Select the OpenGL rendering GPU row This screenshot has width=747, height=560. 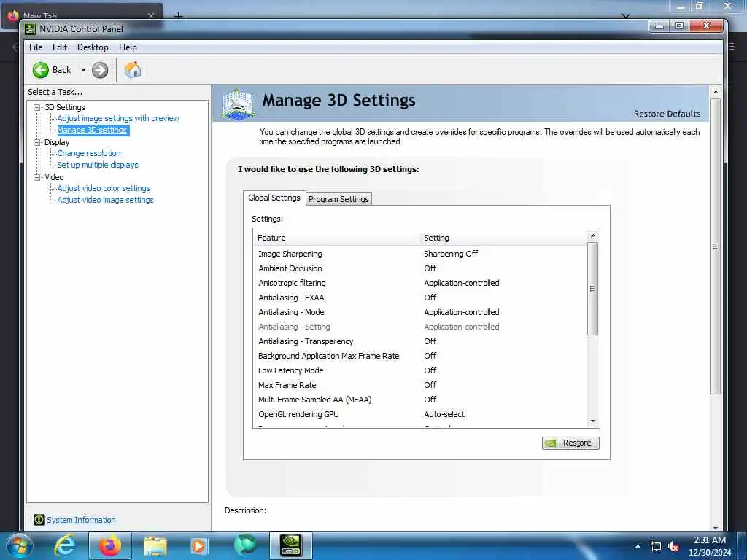421,414
